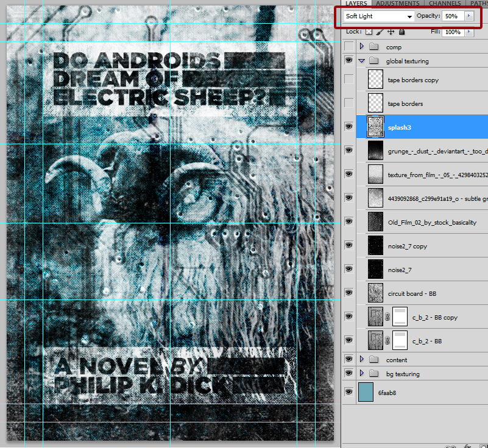Click the bg texturing folder icon
This screenshot has width=488, height=448.
click(x=374, y=374)
